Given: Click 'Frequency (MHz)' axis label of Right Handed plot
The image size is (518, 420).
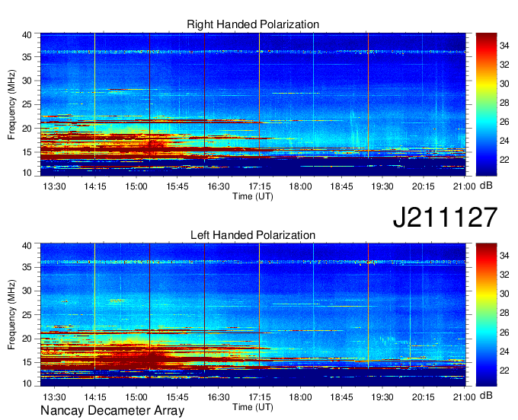Looking at the screenshot, I should pyautogui.click(x=11, y=104).
